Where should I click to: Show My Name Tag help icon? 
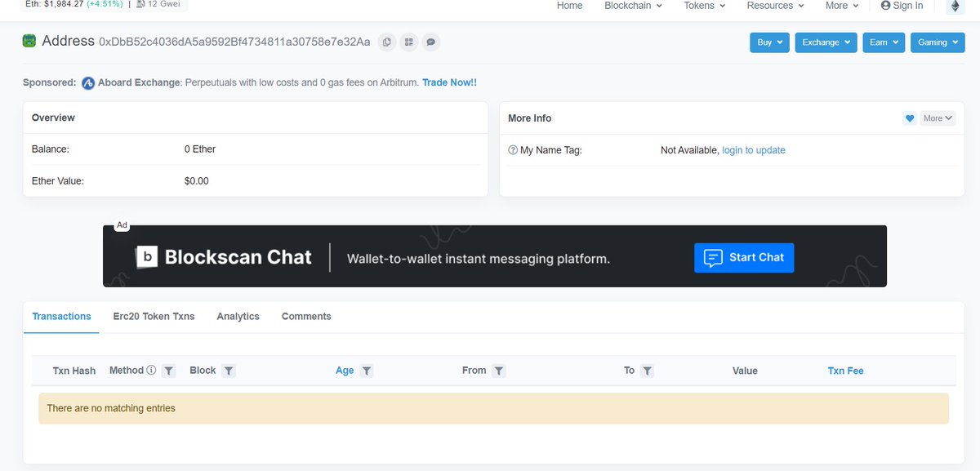click(x=513, y=150)
